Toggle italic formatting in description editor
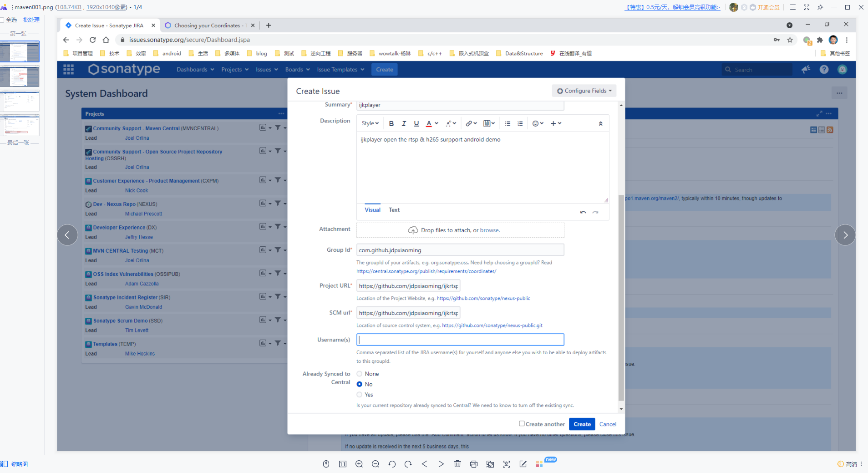The image size is (868, 473). pos(404,123)
